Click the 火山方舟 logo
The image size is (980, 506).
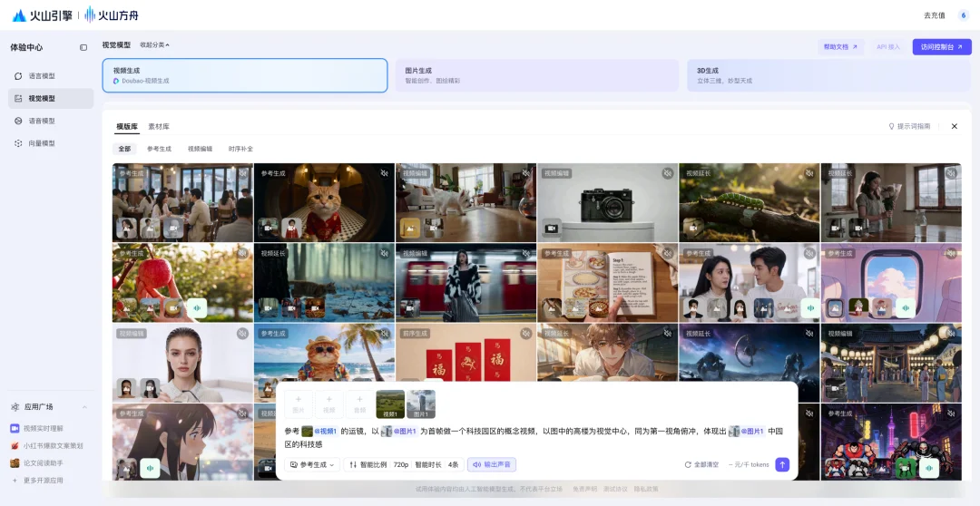tap(112, 15)
